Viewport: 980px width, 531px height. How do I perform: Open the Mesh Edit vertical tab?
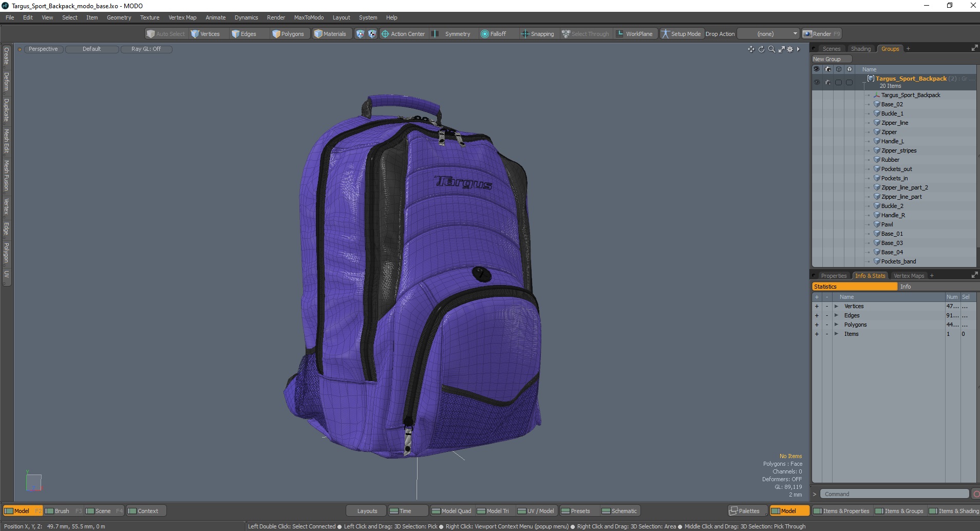click(6, 141)
